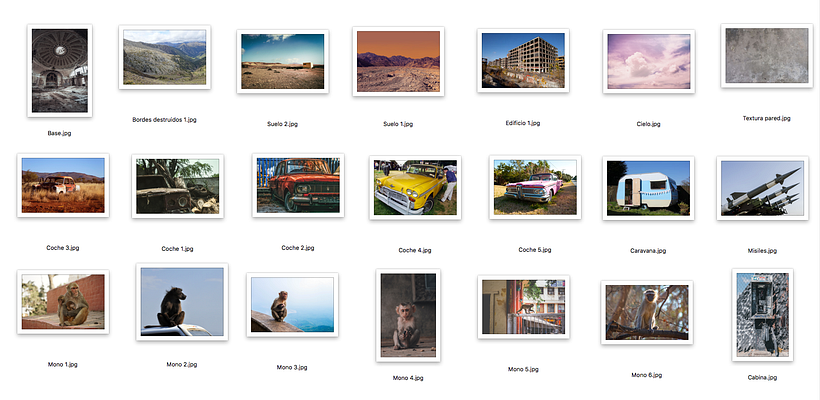820x400 pixels.
Task: Click the Suelo 2.jpg desert thumbnail
Action: coord(283,62)
